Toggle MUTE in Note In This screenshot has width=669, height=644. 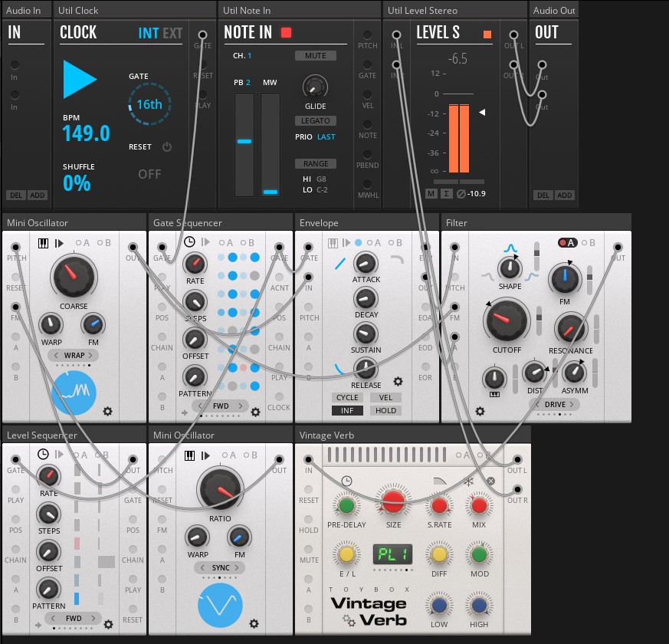(315, 55)
